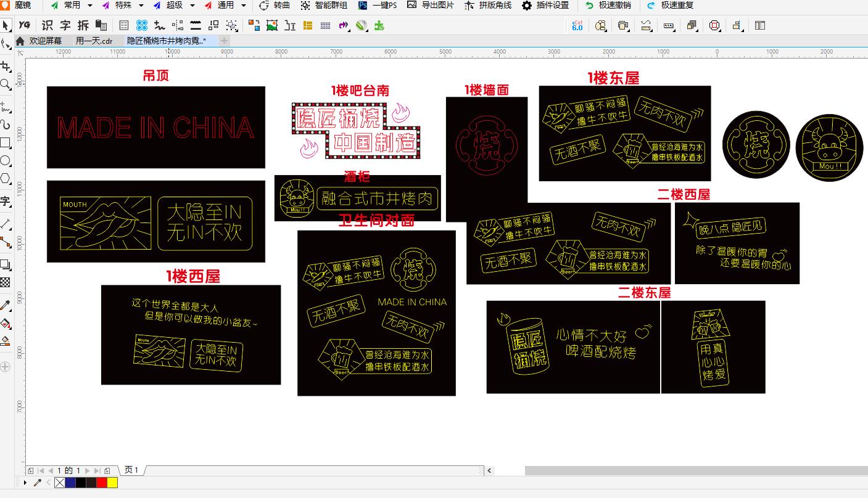
Task: Click the 字 icon in plugin toolbar
Action: tap(65, 25)
